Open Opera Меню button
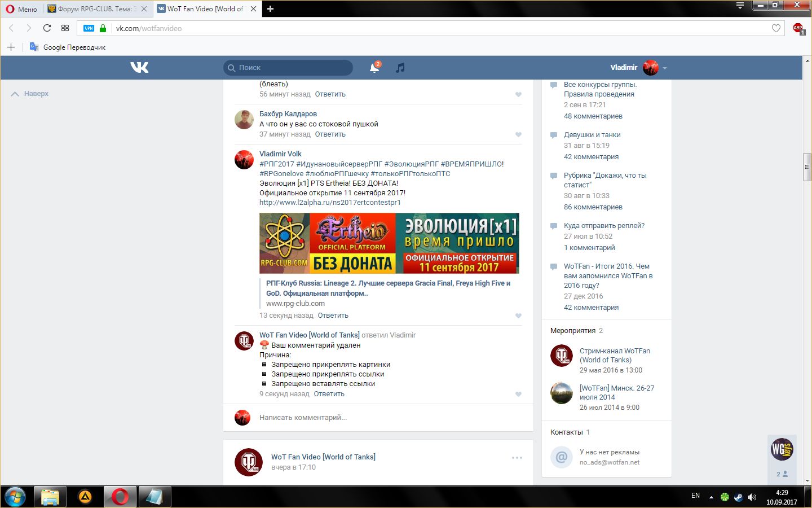 tap(21, 9)
